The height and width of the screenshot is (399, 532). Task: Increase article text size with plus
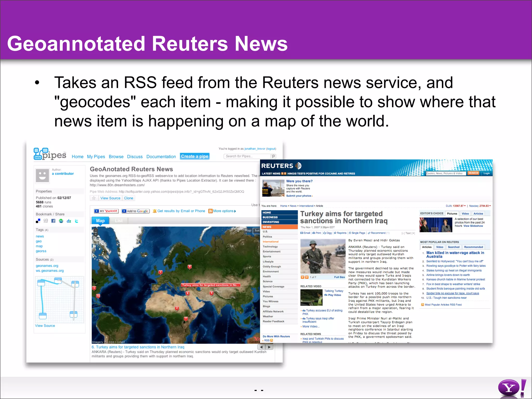tap(413, 233)
